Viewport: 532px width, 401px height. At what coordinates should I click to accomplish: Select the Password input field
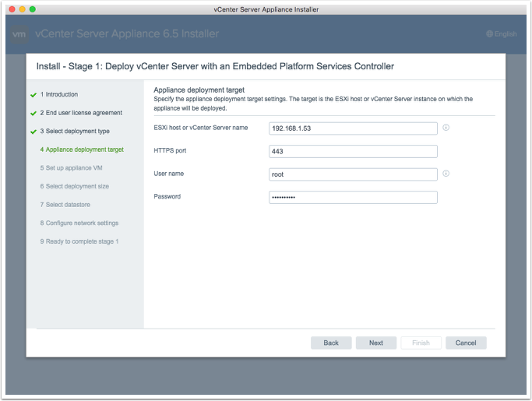[x=352, y=197]
